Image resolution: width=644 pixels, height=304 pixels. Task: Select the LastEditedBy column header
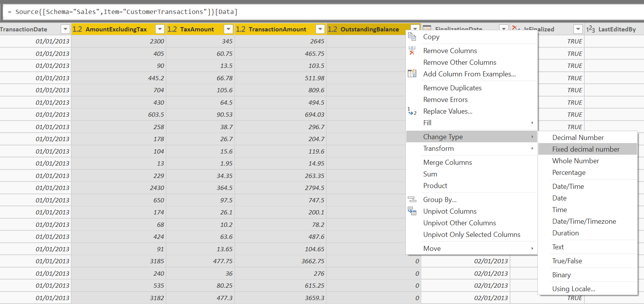[614, 29]
